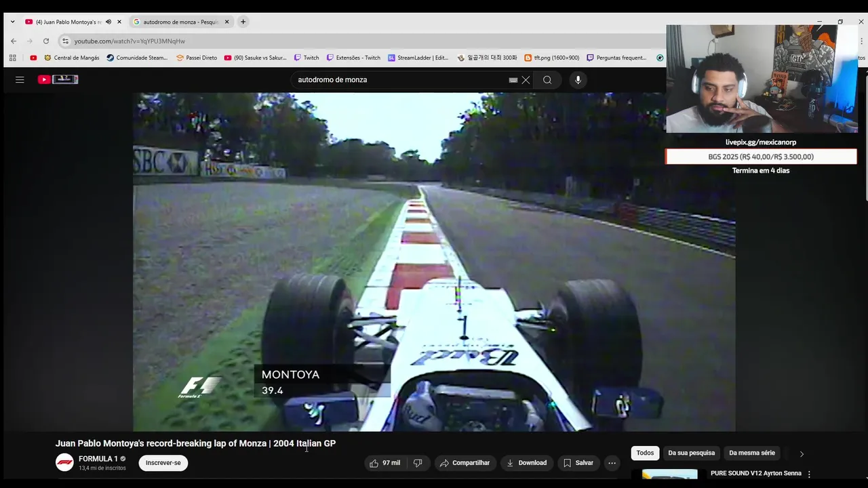Click the 13,4 mi de inscritos text
The width and height of the screenshot is (868, 488).
pyautogui.click(x=102, y=468)
